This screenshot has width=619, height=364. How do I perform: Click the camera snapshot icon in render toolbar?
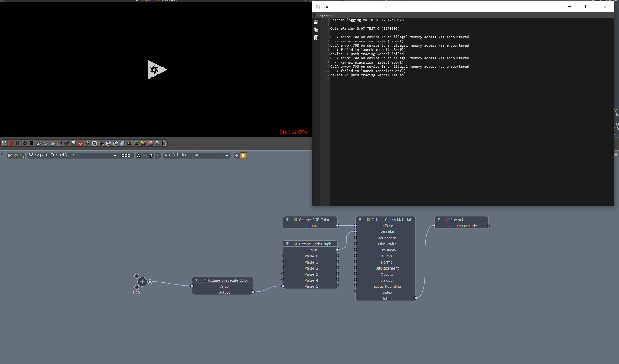click(101, 143)
